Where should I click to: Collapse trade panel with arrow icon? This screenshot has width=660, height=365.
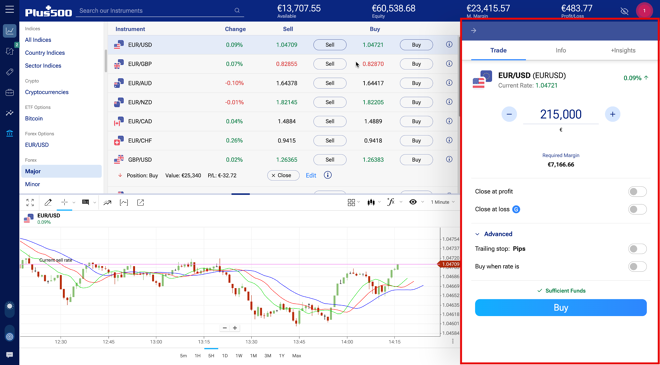click(x=474, y=31)
